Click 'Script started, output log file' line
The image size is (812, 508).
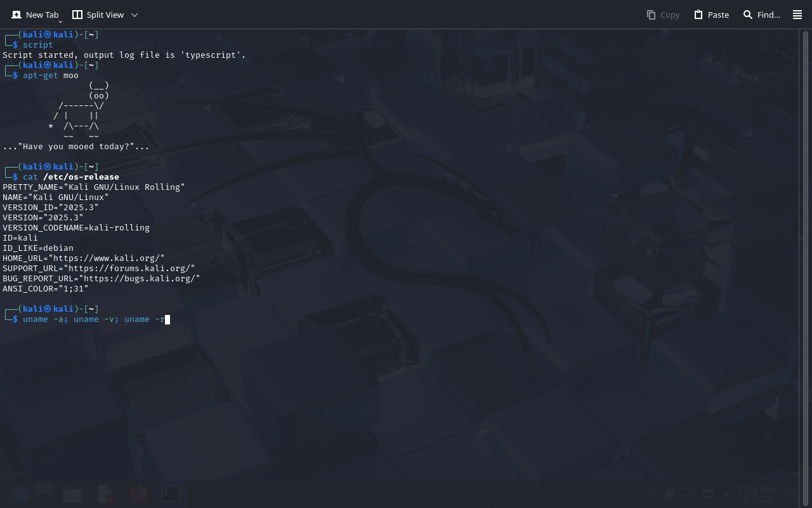(x=124, y=55)
